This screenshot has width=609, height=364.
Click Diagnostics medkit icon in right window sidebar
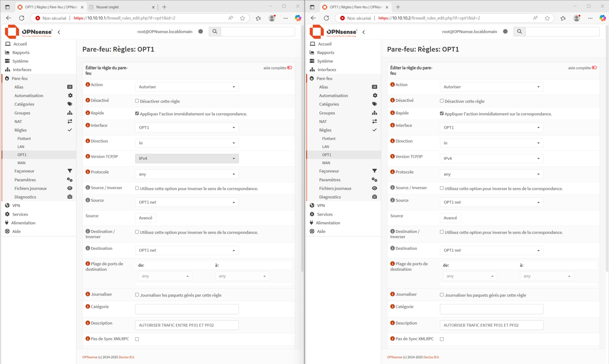tap(375, 197)
